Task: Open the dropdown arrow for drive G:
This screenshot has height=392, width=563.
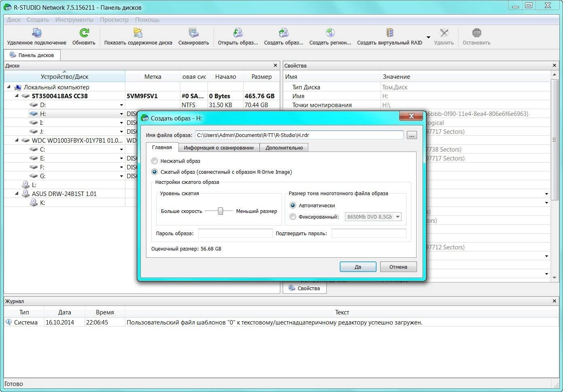Action: click(x=121, y=176)
